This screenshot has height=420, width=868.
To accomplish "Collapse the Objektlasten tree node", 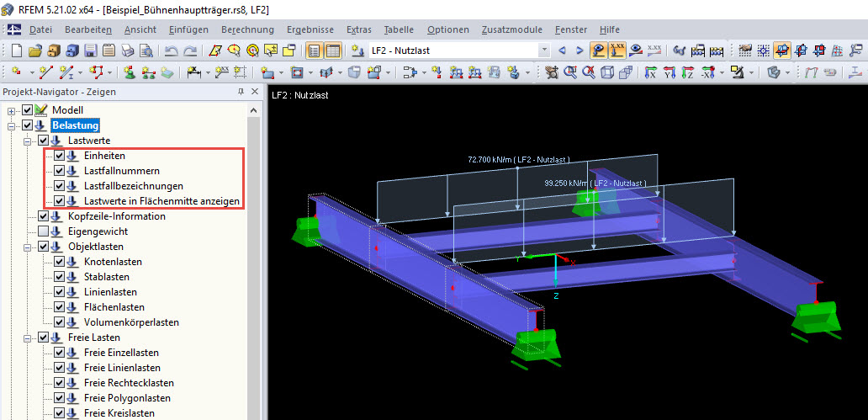I will point(28,247).
